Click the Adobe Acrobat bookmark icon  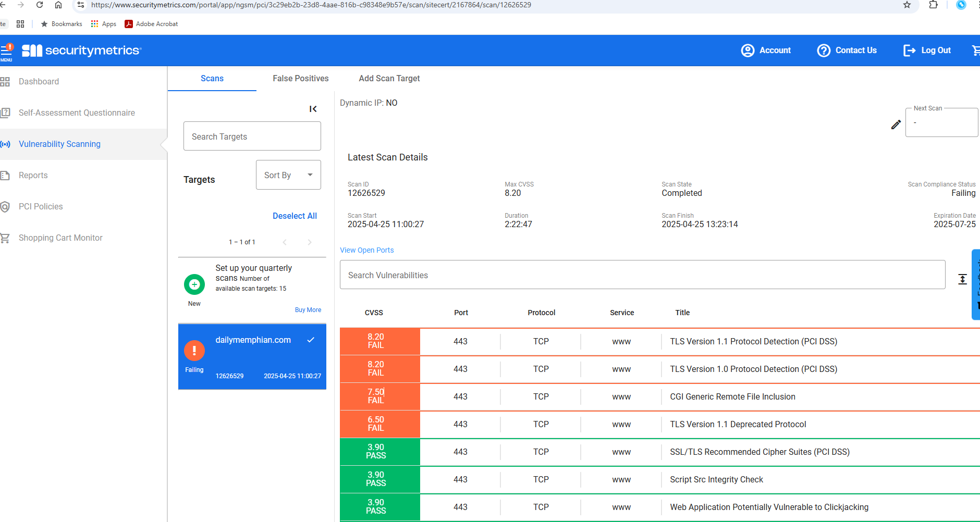tap(129, 24)
